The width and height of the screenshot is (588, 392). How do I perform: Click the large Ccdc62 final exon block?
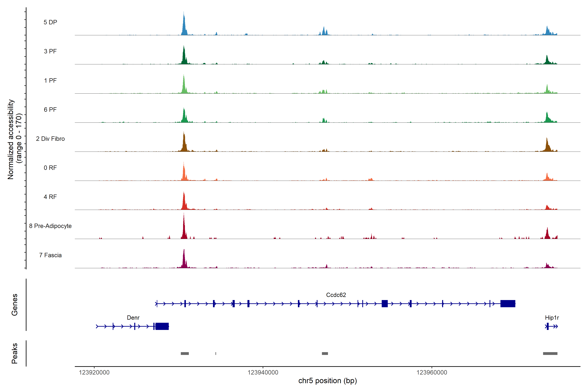507,304
